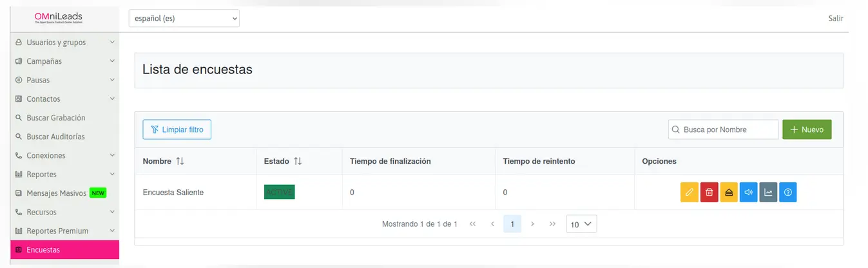The width and height of the screenshot is (868, 268).
Task: Click the green Nuevo button
Action: point(807,129)
